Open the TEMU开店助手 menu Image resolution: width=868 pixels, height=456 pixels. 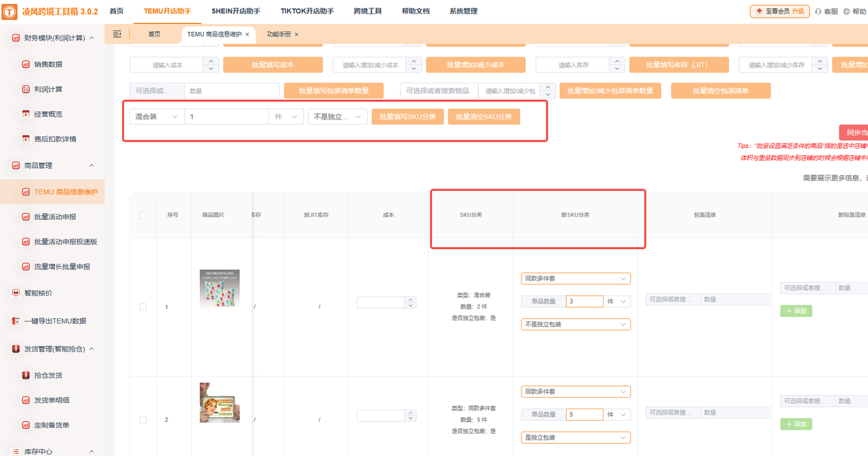[167, 12]
